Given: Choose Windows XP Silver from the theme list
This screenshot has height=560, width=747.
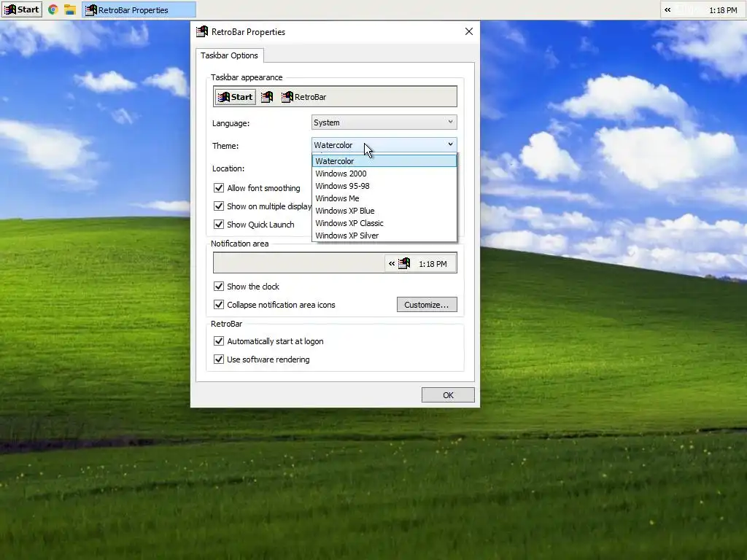Looking at the screenshot, I should pyautogui.click(x=384, y=236).
